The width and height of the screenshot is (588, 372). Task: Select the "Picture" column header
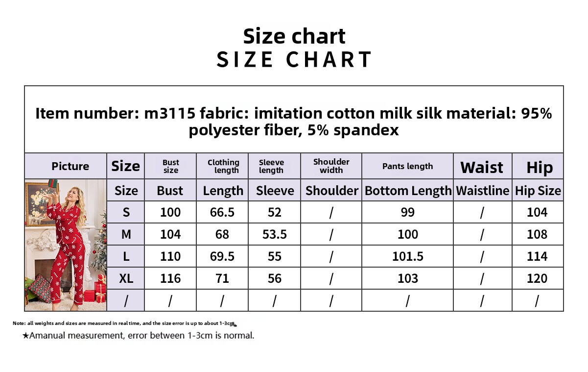70,166
